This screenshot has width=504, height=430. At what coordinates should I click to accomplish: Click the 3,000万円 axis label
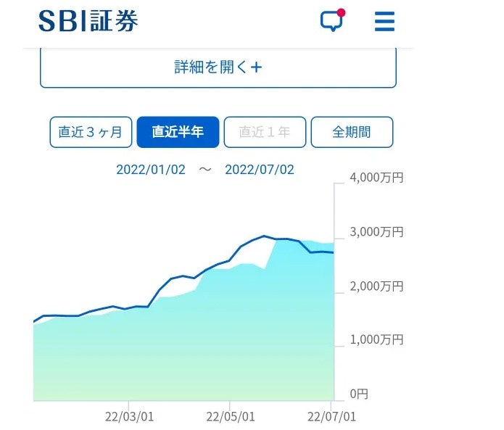pyautogui.click(x=377, y=232)
